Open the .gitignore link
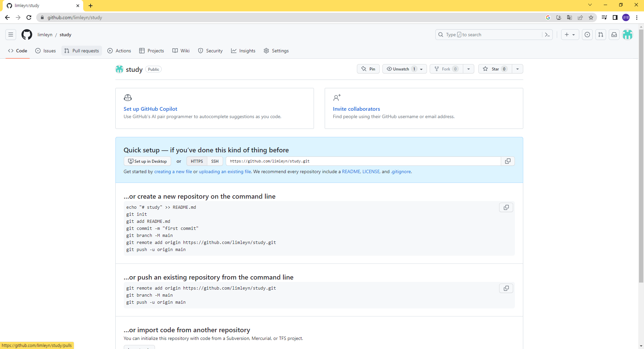Image resolution: width=644 pixels, height=349 pixels. pos(401,171)
